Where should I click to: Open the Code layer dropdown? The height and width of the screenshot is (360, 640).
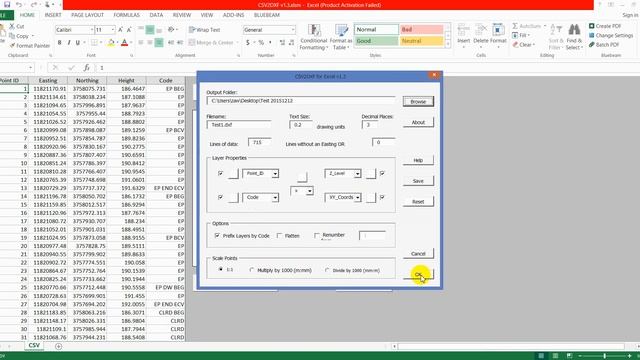coord(275,198)
